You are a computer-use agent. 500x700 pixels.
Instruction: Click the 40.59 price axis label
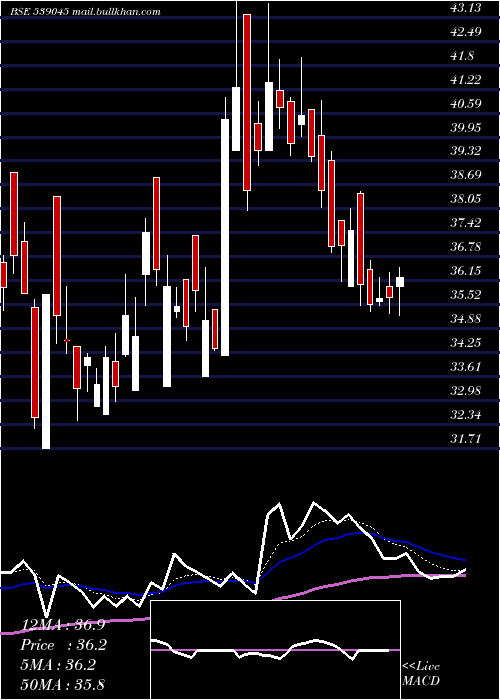tap(467, 104)
